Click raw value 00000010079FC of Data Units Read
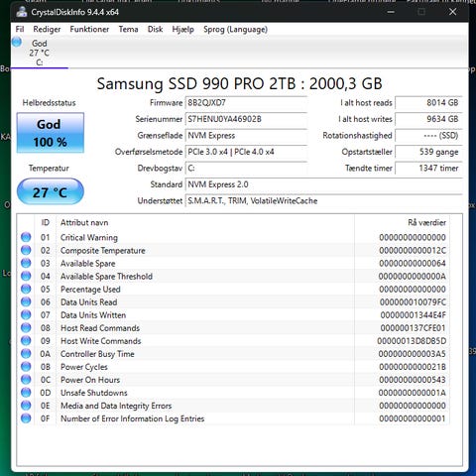 tap(413, 302)
